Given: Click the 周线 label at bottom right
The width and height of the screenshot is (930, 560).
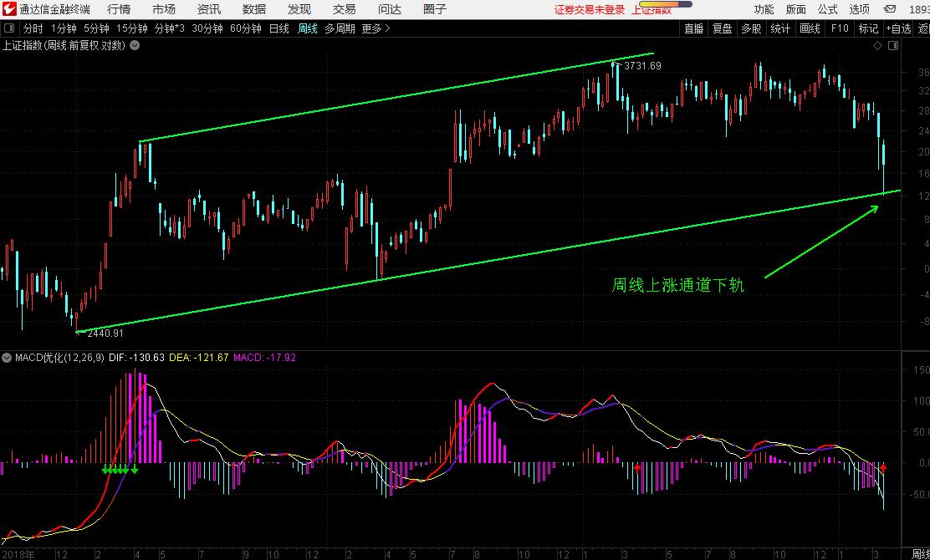Looking at the screenshot, I should [920, 554].
